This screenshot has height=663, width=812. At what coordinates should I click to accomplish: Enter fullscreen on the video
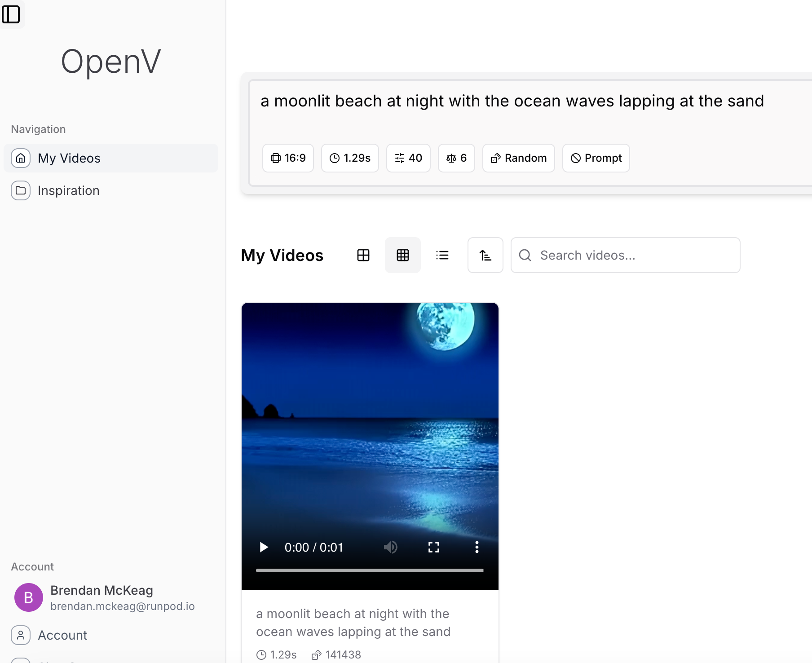(x=433, y=547)
